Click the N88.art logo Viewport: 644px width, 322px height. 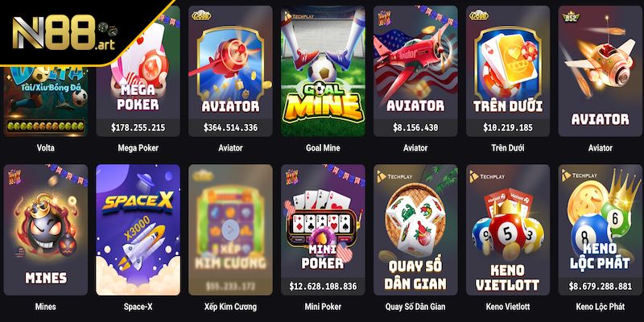point(64,31)
